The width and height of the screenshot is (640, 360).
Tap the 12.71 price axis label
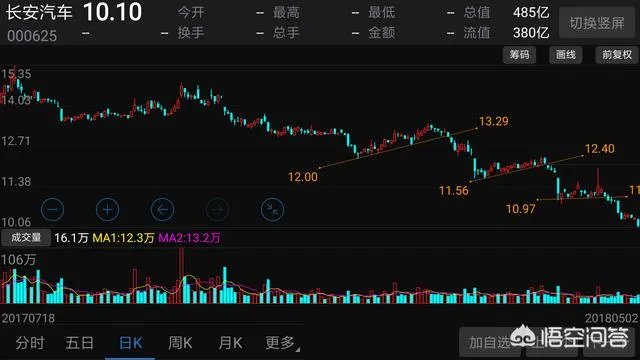[x=16, y=141]
